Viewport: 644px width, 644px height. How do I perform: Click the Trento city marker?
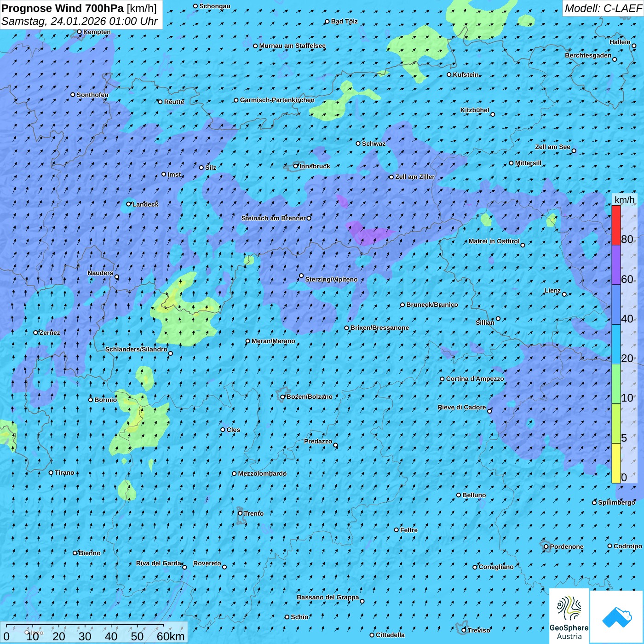click(x=240, y=513)
